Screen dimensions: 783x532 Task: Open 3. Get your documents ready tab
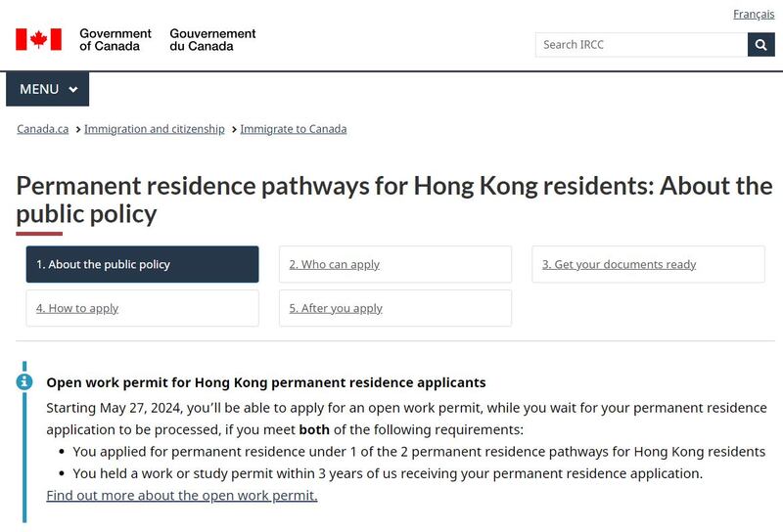[648, 264]
